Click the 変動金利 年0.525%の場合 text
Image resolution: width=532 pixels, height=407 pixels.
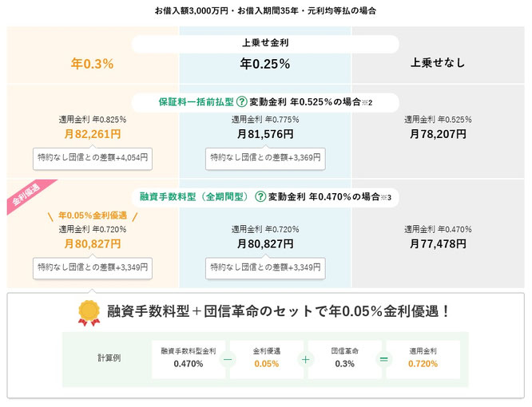305,101
